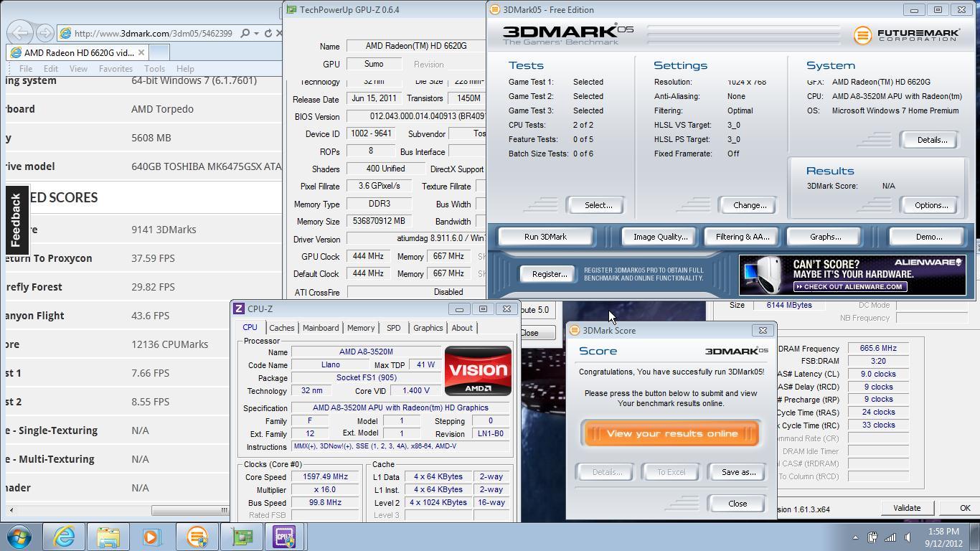Open the Alienware advertisement banner
The image size is (980, 551).
(x=852, y=275)
